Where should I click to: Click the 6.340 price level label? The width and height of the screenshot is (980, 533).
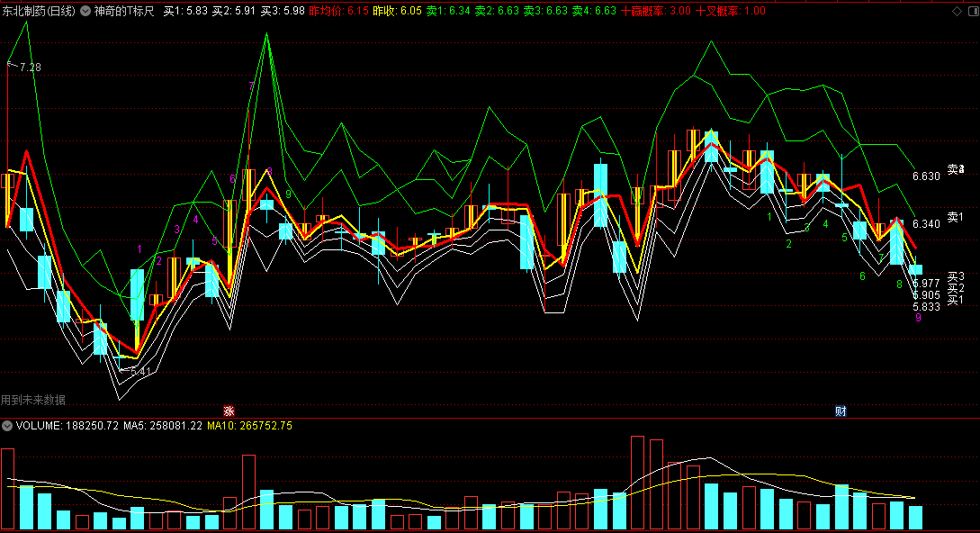[926, 224]
